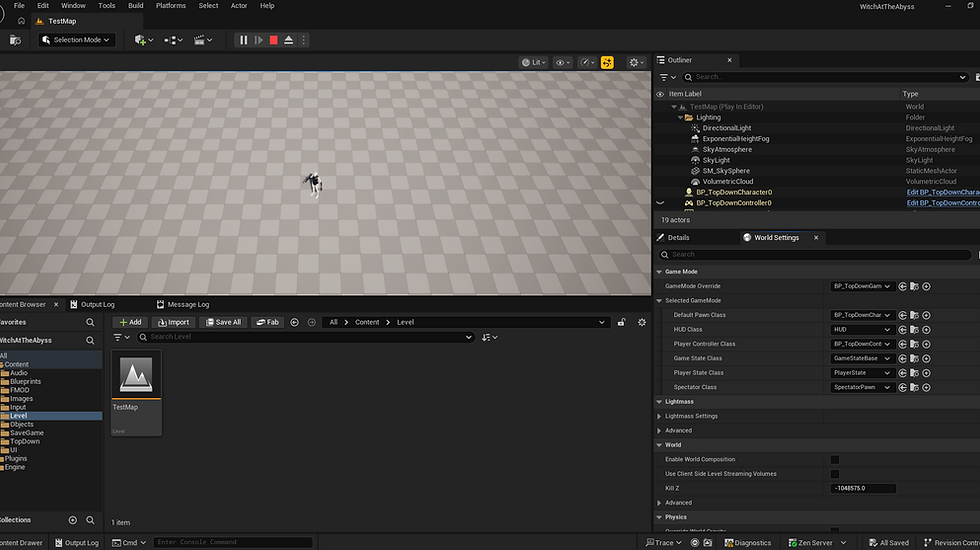This screenshot has height=550, width=980.
Task: Select SM_SkySphere in the Outliner
Action: click(726, 171)
